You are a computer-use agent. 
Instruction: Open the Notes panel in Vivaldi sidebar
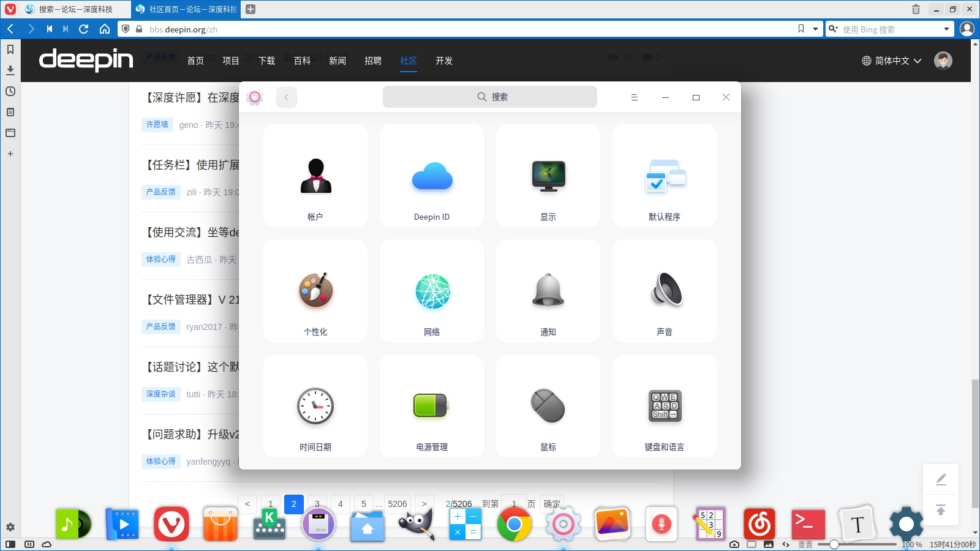pos(10,112)
